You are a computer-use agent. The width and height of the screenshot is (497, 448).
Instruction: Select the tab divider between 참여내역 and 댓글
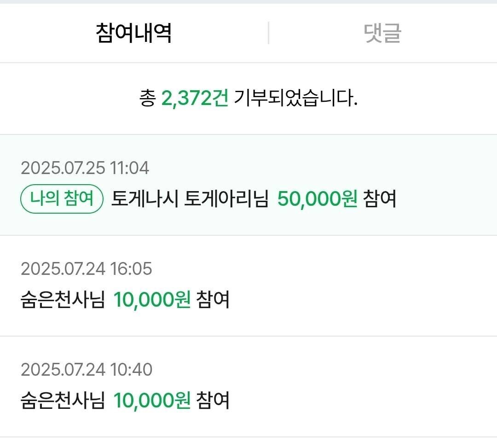[268, 31]
